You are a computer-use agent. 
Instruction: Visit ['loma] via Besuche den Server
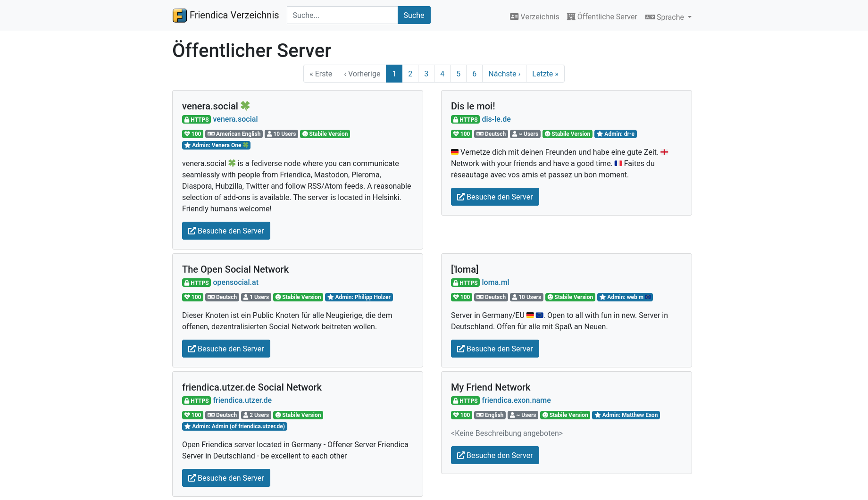495,349
